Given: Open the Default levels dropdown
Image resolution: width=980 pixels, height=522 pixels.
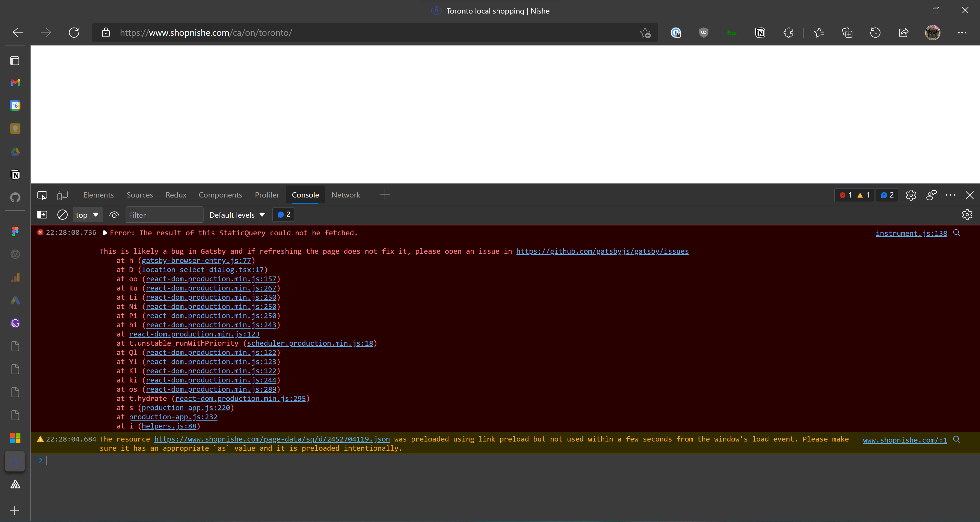Looking at the screenshot, I should tap(237, 214).
